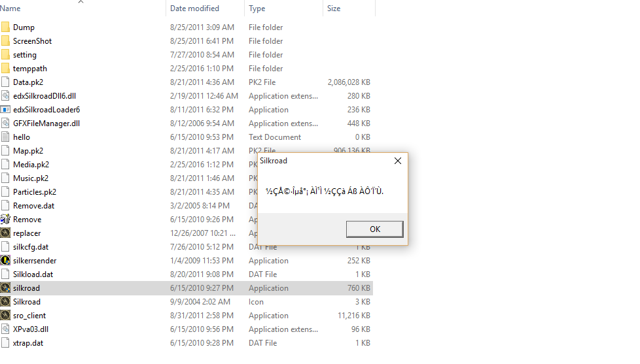The image size is (640, 364).
Task: Click the Particles.pk2 file icon
Action: [x=5, y=192]
